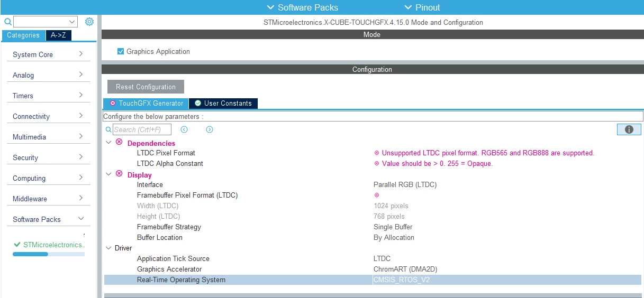The height and width of the screenshot is (298, 644).
Task: Open the Software Packs menu
Action: click(302, 7)
